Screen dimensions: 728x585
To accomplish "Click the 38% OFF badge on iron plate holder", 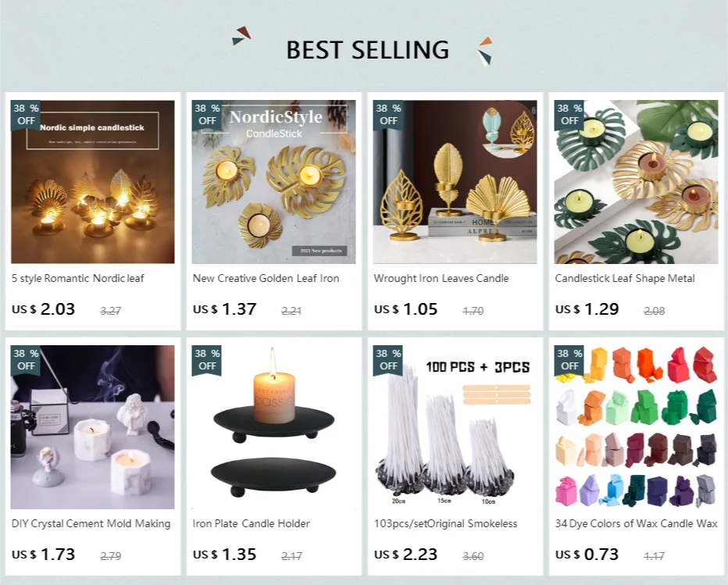I will tap(207, 360).
